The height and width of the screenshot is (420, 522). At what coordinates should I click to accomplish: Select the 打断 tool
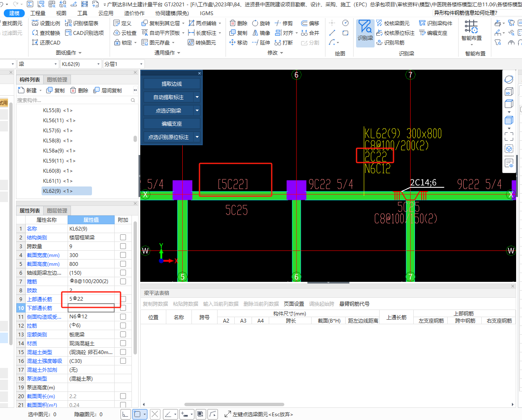click(283, 42)
